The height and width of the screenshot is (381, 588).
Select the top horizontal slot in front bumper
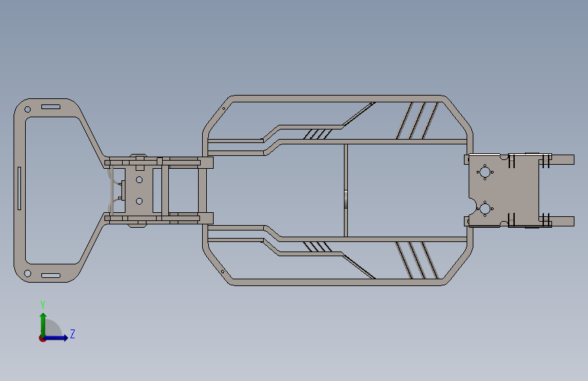point(51,107)
